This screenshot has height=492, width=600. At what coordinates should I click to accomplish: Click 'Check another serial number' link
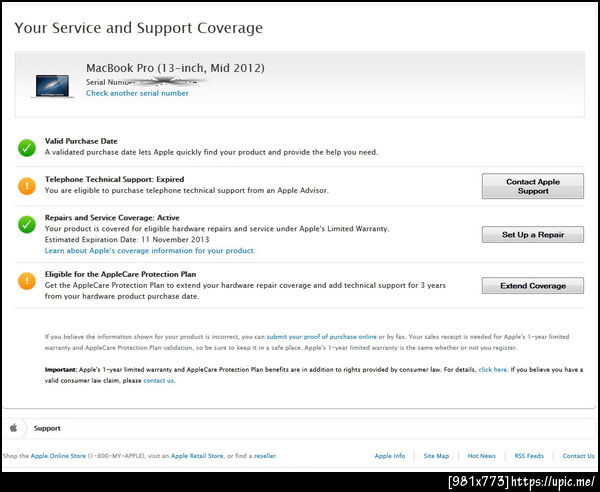point(137,93)
